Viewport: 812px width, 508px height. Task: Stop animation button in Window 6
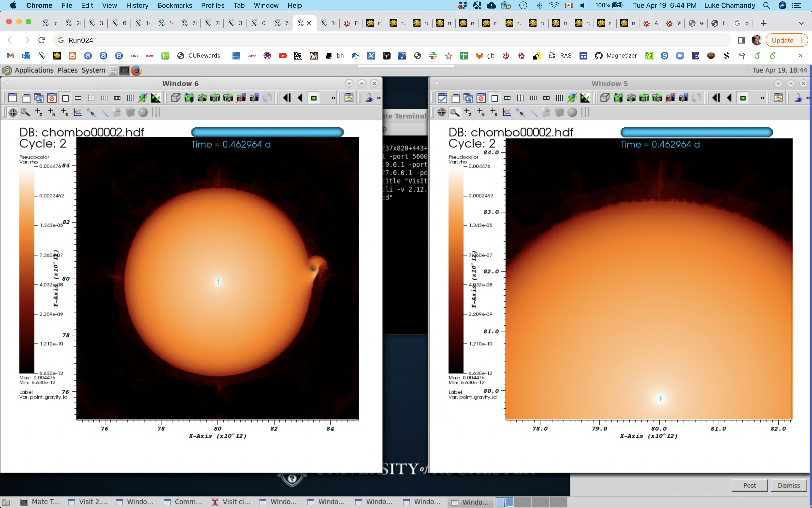coord(314,98)
